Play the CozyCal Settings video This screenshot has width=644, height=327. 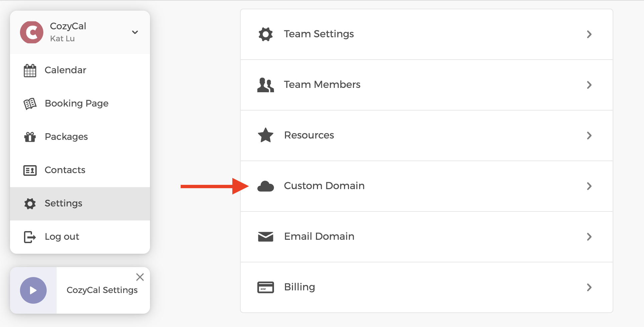tap(33, 290)
